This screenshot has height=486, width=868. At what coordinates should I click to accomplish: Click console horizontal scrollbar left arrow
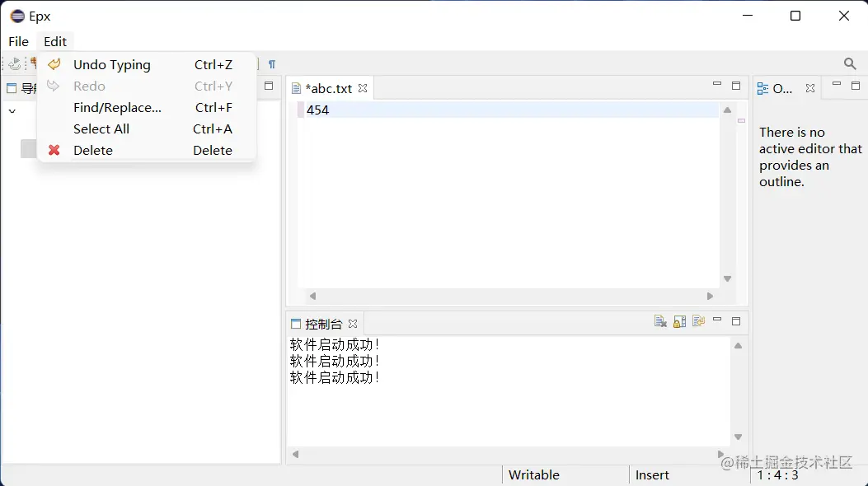point(296,454)
